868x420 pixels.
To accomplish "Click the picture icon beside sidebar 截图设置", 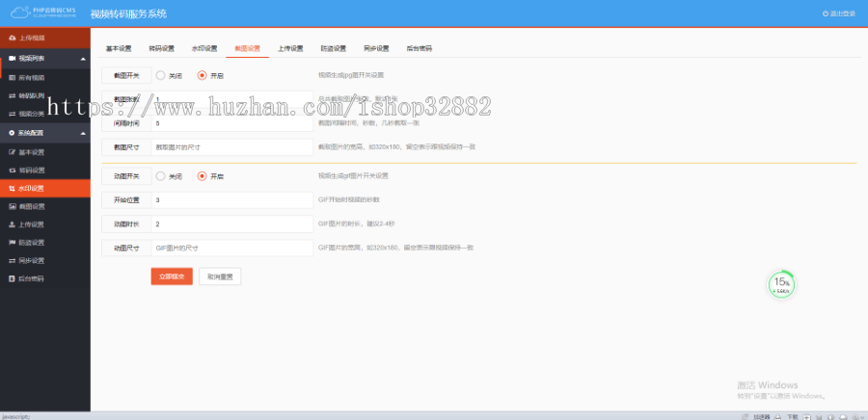I will (x=13, y=207).
